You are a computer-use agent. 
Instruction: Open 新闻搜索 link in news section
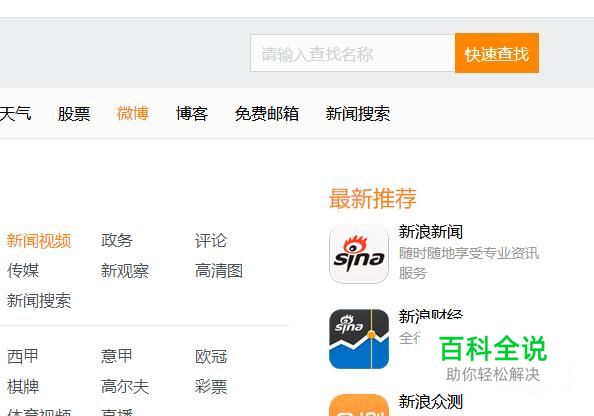[x=39, y=300]
